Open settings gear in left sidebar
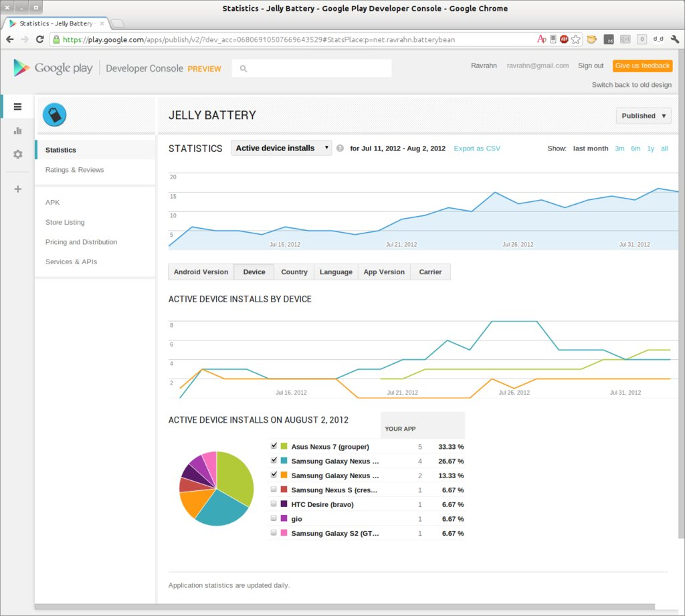 [x=17, y=154]
